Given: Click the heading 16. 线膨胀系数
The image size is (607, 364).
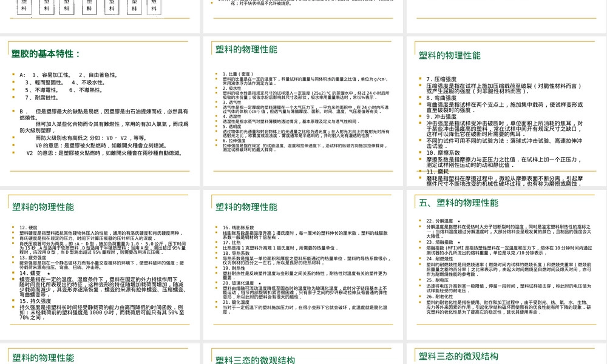Looking at the screenshot, I should coord(239,228).
